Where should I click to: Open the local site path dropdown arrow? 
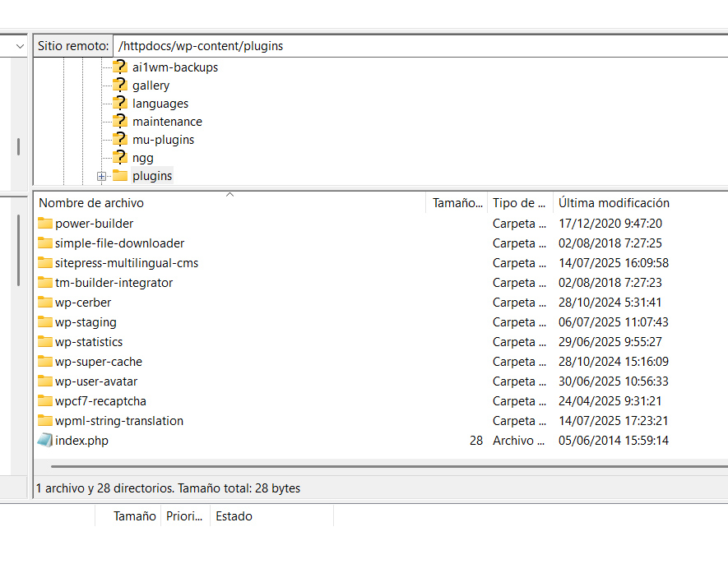click(20, 46)
